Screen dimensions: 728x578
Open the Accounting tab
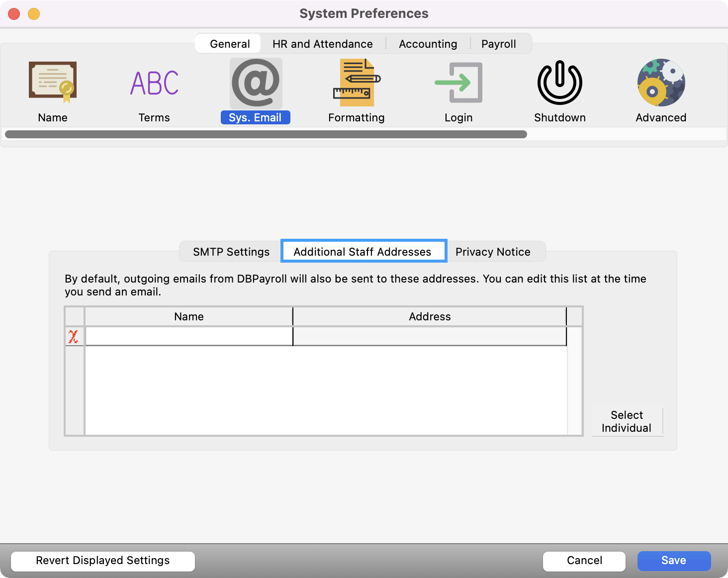point(428,44)
